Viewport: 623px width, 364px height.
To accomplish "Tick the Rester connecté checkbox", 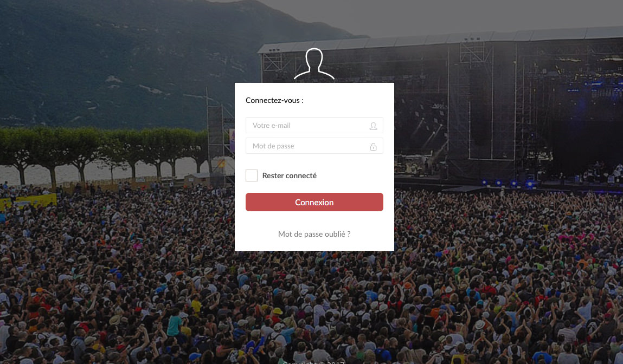I will click(252, 175).
